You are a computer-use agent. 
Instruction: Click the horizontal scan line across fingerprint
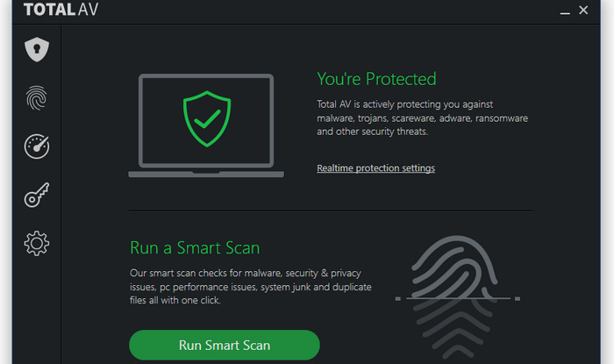[458, 298]
